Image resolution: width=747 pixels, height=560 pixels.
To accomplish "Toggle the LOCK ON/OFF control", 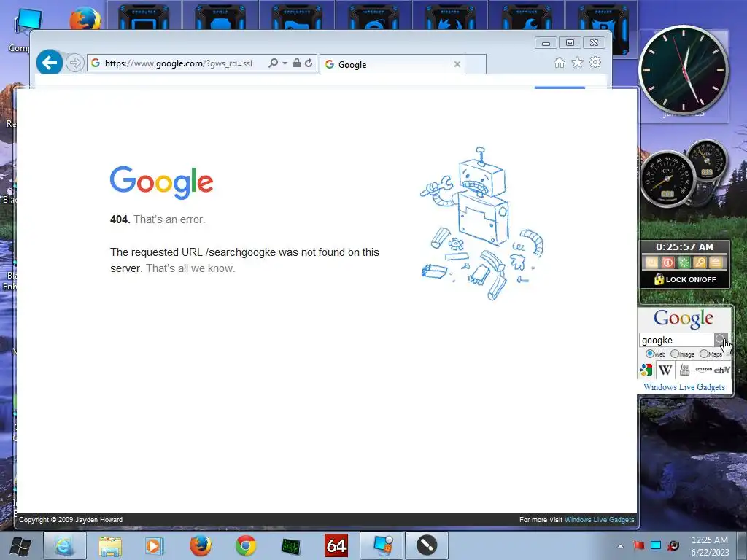I will (x=685, y=279).
